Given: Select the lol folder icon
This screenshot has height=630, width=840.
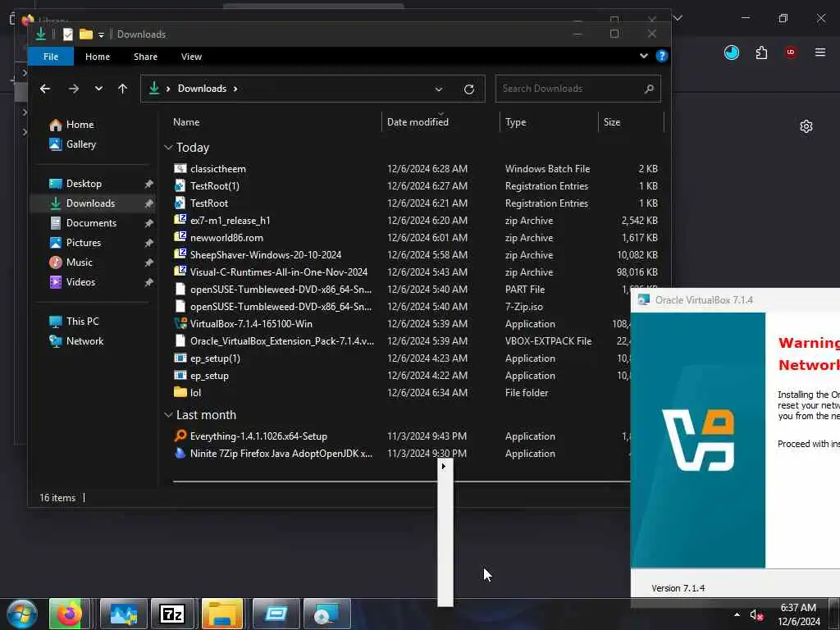Looking at the screenshot, I should pos(180,393).
